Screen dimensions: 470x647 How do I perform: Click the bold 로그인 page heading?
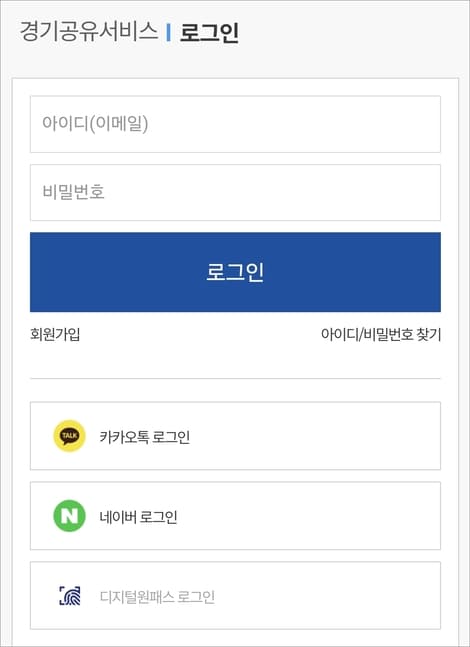pyautogui.click(x=209, y=32)
